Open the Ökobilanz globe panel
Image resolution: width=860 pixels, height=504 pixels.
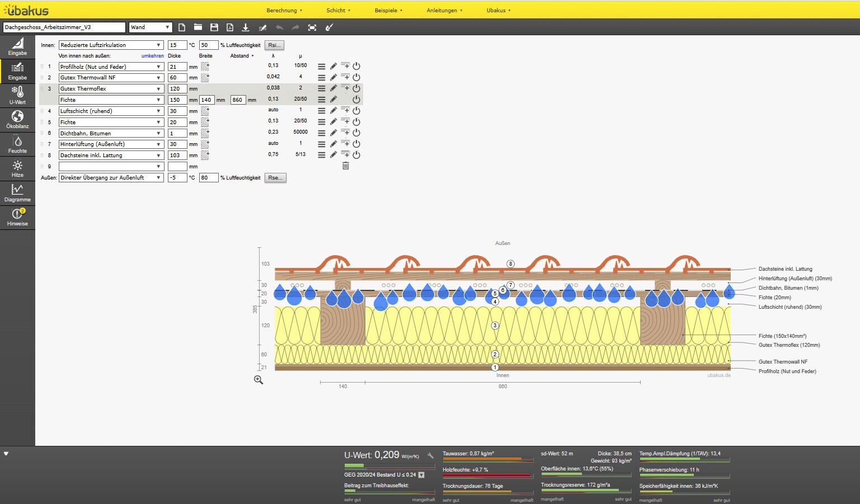coord(17,119)
